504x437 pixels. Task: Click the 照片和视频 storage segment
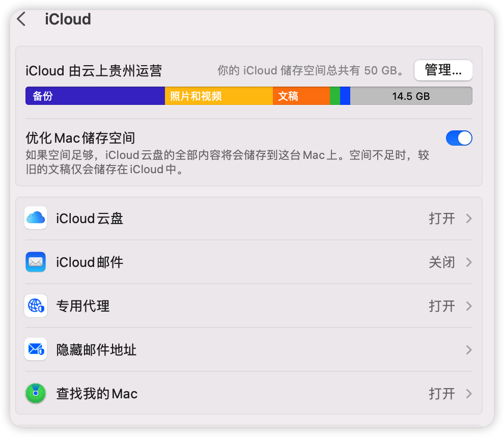[x=218, y=96]
